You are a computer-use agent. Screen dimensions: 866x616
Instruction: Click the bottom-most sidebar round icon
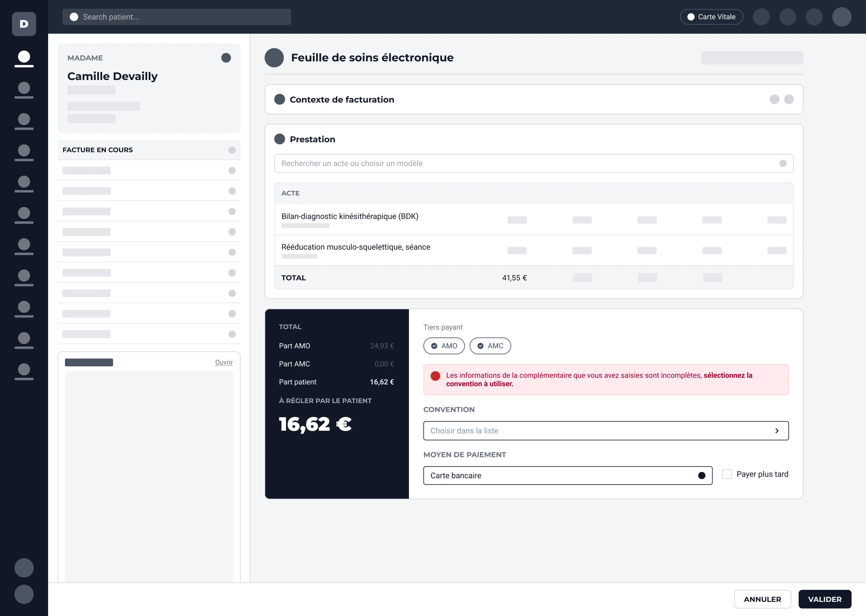pos(24,594)
